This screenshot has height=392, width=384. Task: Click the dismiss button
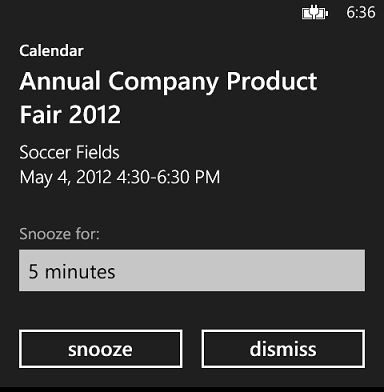point(283,349)
